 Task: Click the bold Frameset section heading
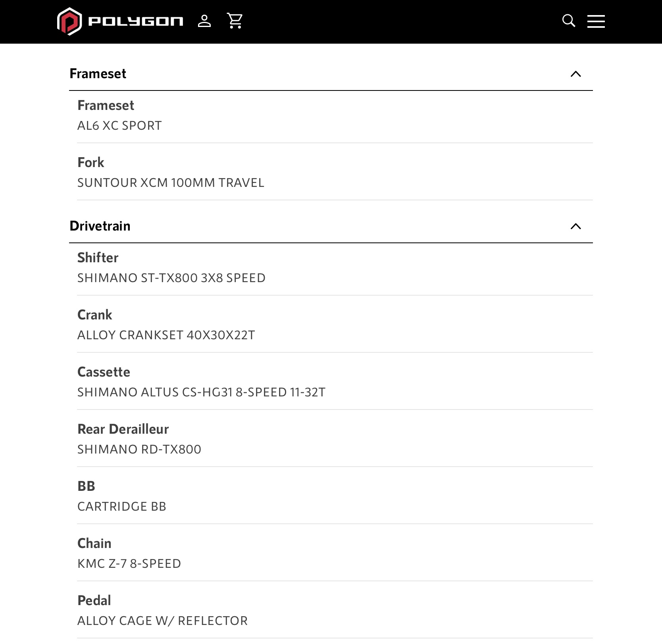pos(98,74)
